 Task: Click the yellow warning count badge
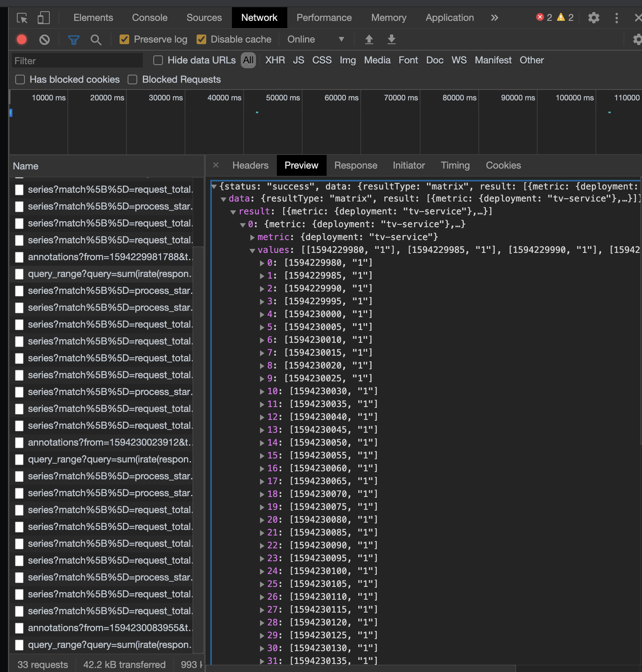pyautogui.click(x=566, y=17)
